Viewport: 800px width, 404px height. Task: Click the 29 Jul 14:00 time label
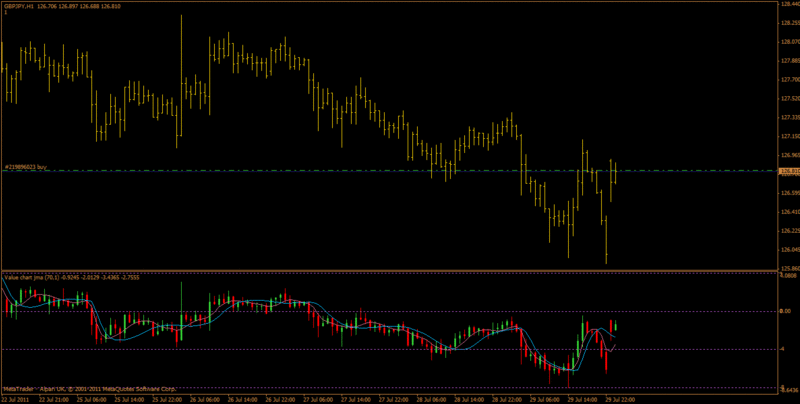click(x=582, y=399)
